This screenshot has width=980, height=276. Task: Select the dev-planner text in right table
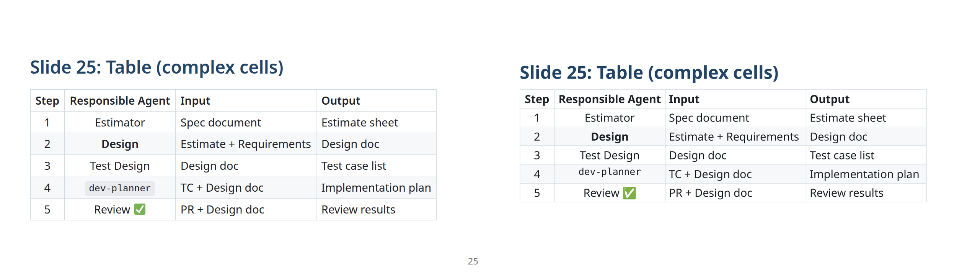[x=610, y=172]
